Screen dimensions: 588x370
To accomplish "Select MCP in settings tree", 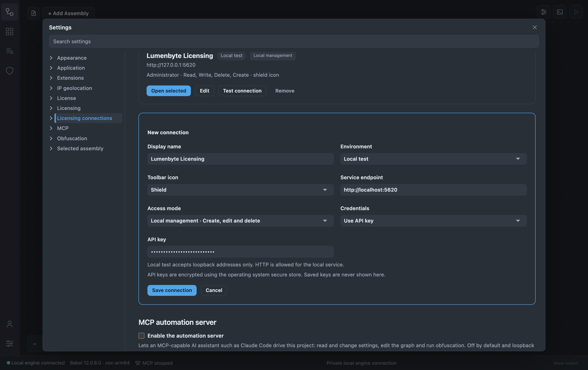I will pyautogui.click(x=63, y=128).
